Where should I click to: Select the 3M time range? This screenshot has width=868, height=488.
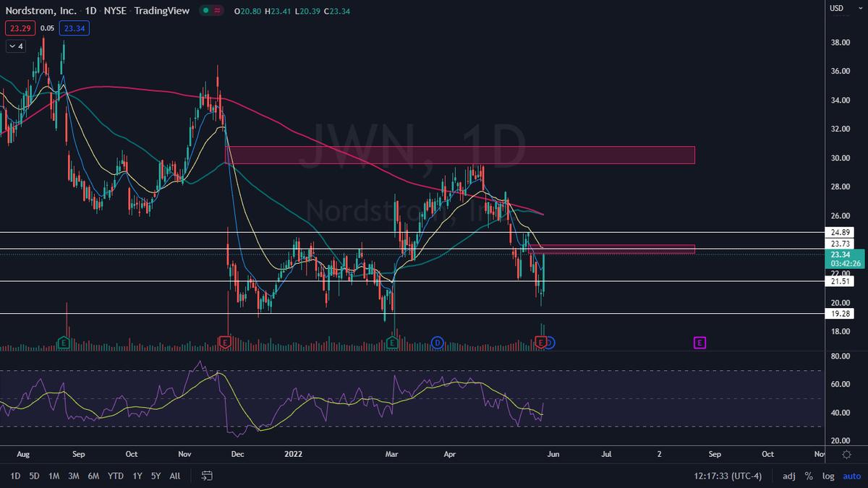[x=74, y=476]
